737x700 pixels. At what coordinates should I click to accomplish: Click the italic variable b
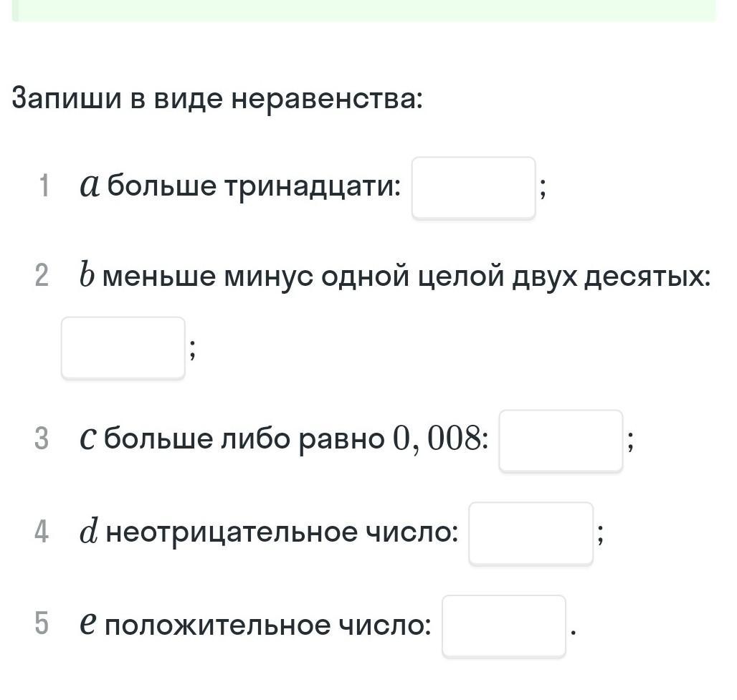point(87,276)
